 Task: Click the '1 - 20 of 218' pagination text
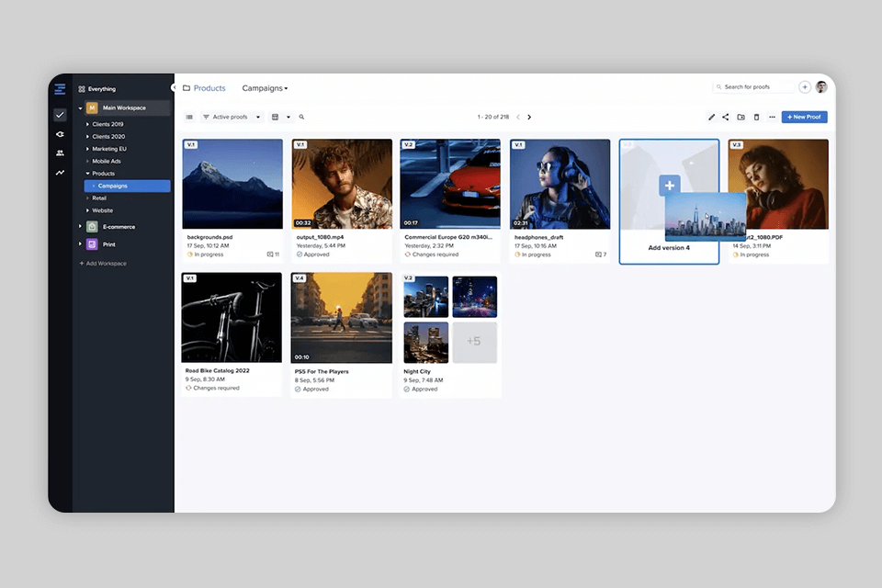492,117
